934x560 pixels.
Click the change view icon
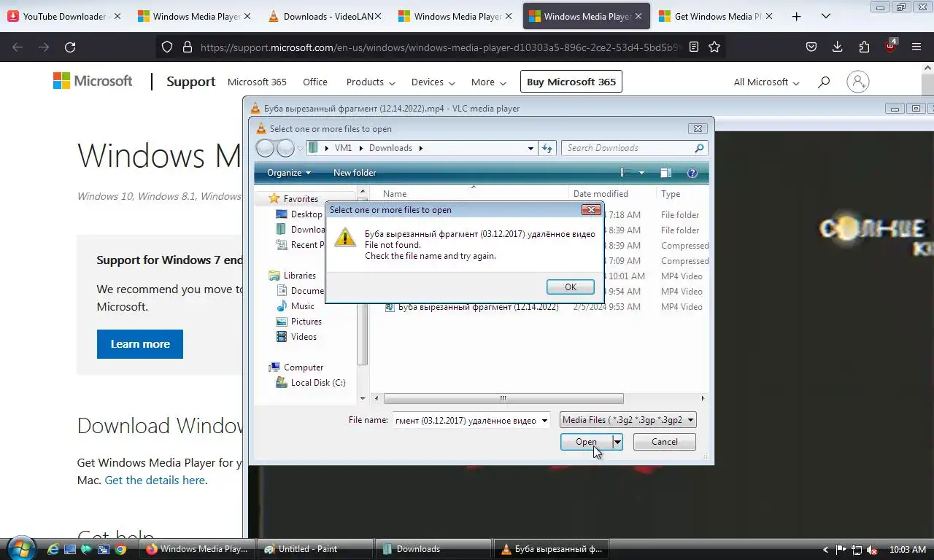point(625,173)
